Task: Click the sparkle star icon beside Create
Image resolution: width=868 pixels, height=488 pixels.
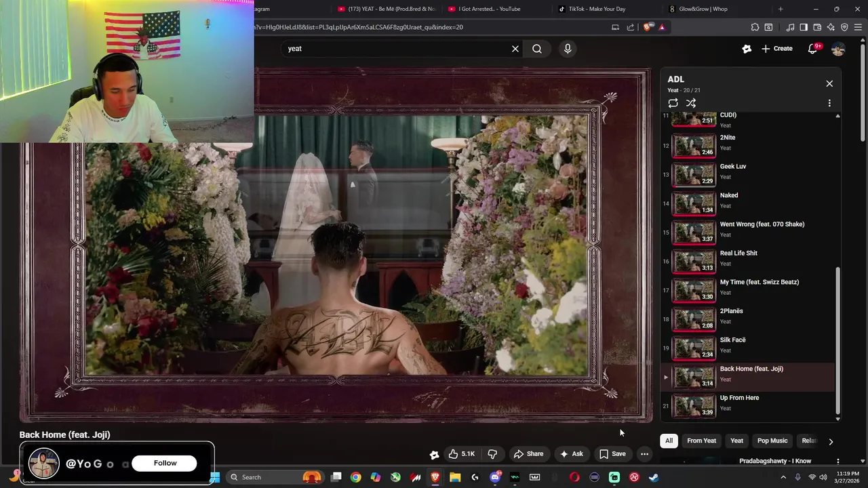Action: tap(747, 49)
